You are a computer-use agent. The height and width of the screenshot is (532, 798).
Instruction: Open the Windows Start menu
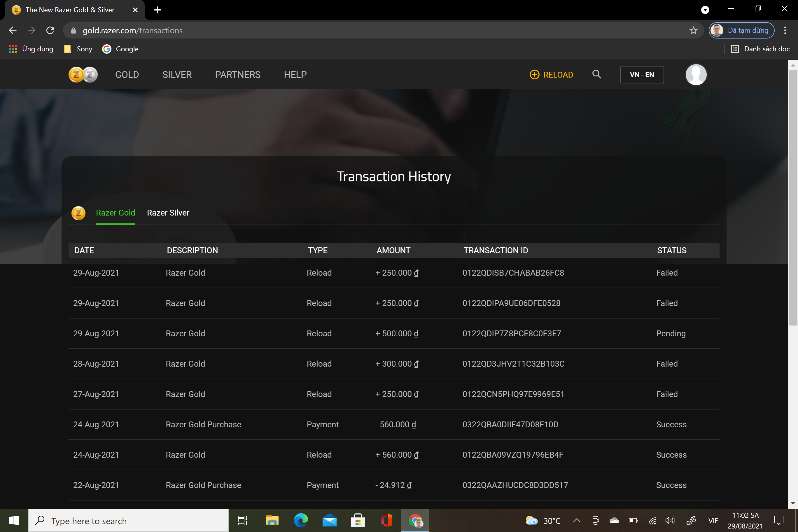[14, 520]
